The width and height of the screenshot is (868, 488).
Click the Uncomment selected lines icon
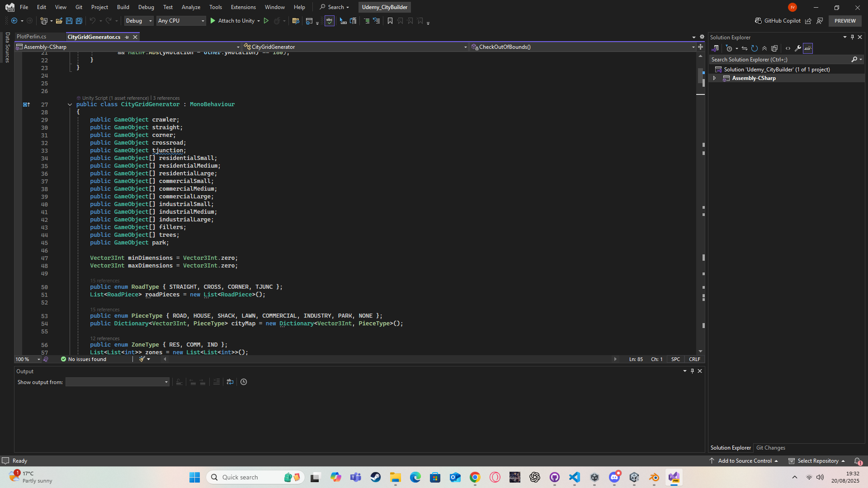376,21
